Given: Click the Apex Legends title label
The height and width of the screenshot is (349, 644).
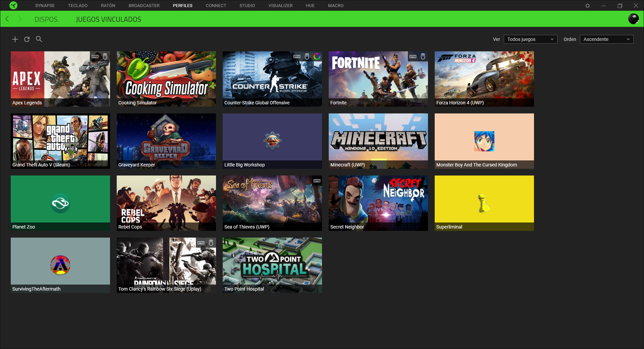Looking at the screenshot, I should (x=27, y=103).
